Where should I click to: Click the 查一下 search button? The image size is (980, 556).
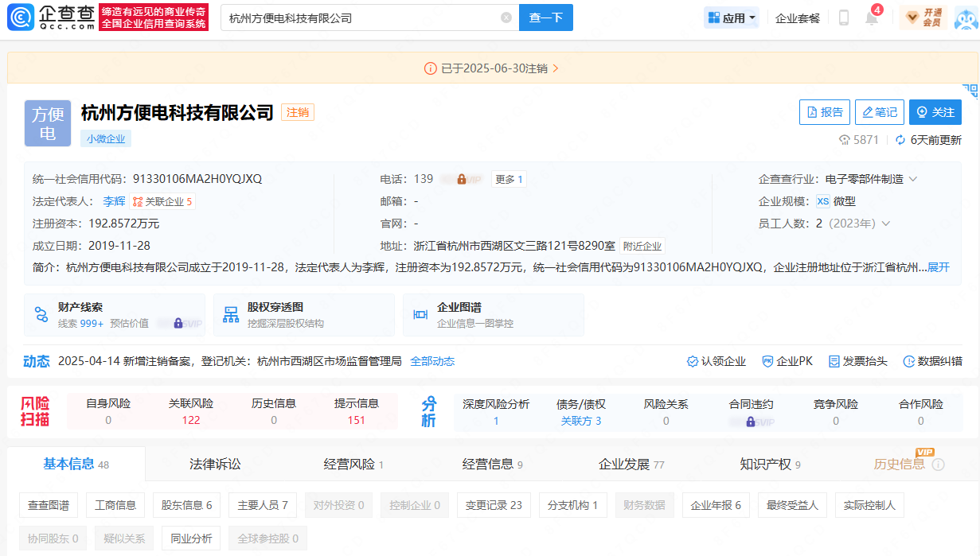point(546,17)
